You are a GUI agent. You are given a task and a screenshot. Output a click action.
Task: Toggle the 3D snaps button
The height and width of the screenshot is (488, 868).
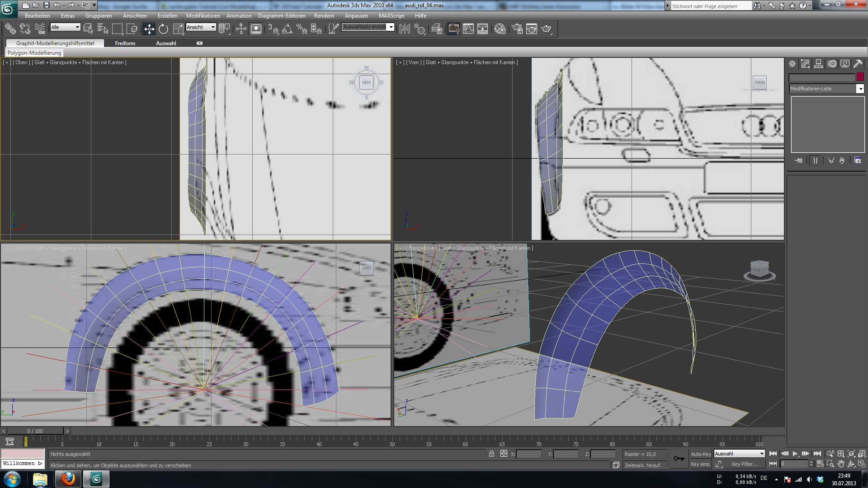pyautogui.click(x=273, y=29)
